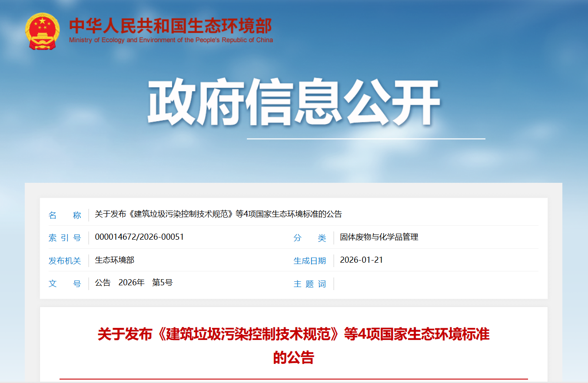The height and width of the screenshot is (383, 588).
Task: Click the 名称 field label
Action: pyautogui.click(x=65, y=215)
